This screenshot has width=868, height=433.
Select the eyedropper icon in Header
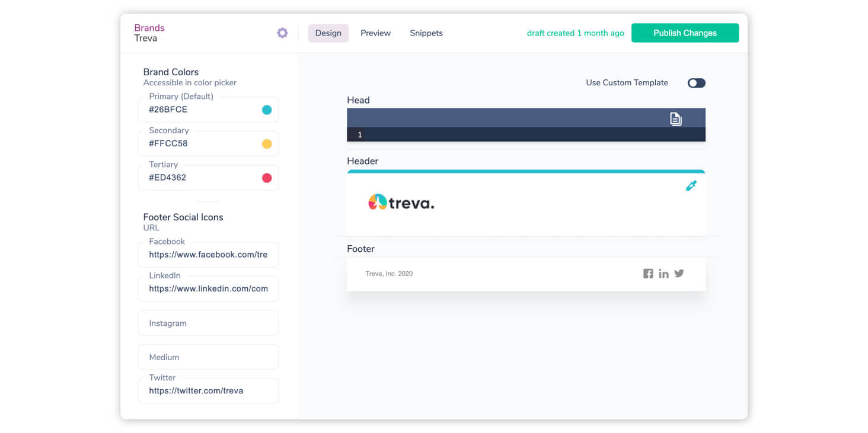coord(691,186)
